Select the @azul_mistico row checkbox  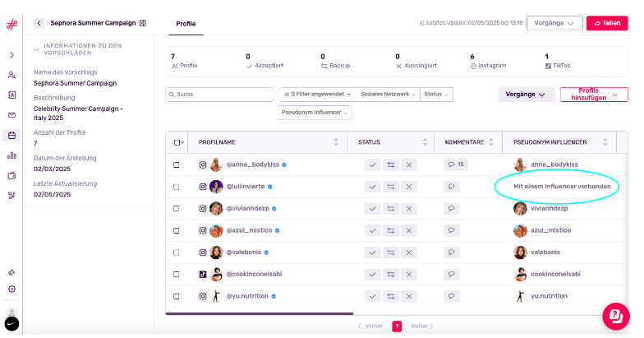176,230
